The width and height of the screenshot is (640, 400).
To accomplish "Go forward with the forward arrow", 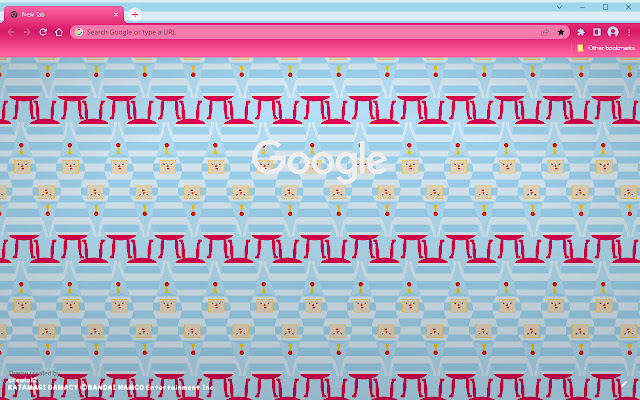I will pos(27,32).
